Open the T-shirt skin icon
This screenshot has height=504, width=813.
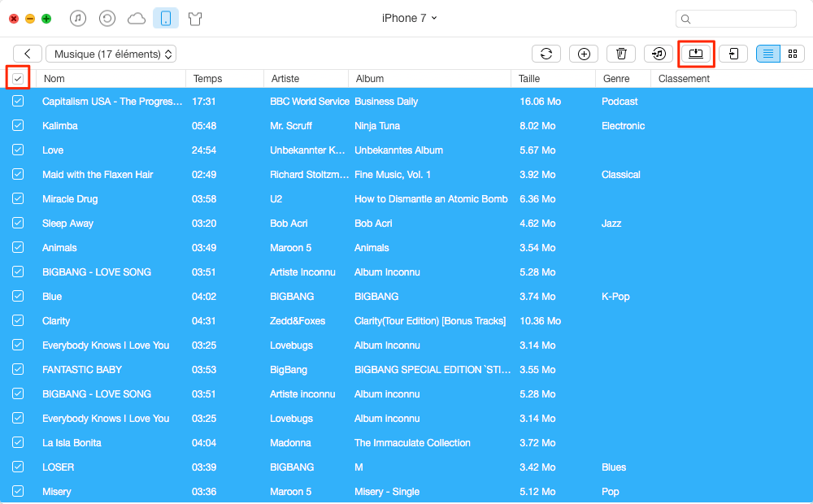195,20
